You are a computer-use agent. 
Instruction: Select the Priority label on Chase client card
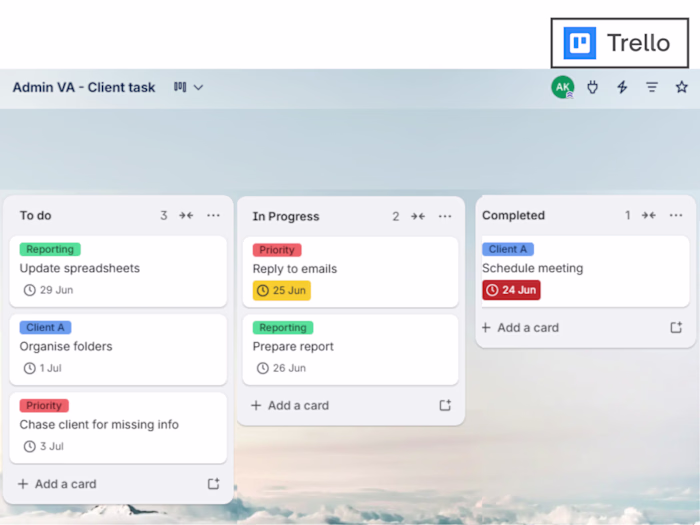[x=44, y=405]
